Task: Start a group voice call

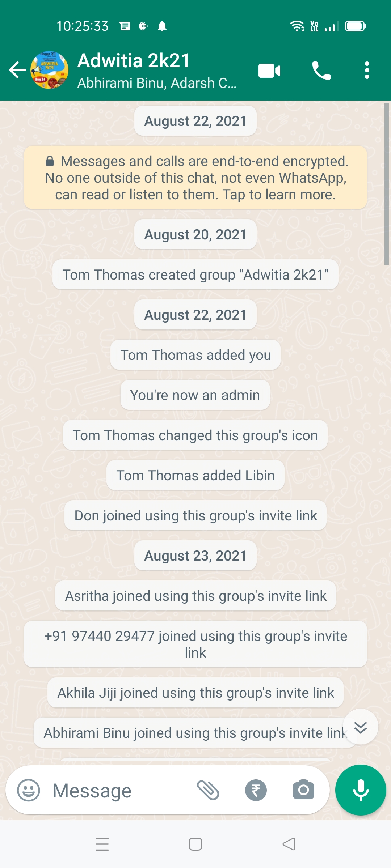Action: coord(321,71)
